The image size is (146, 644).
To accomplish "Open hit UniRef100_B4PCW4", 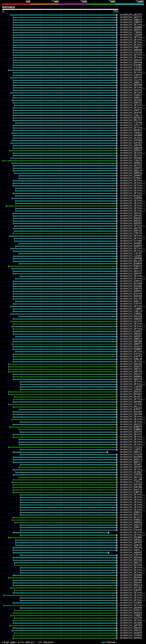I will (x=131, y=487).
